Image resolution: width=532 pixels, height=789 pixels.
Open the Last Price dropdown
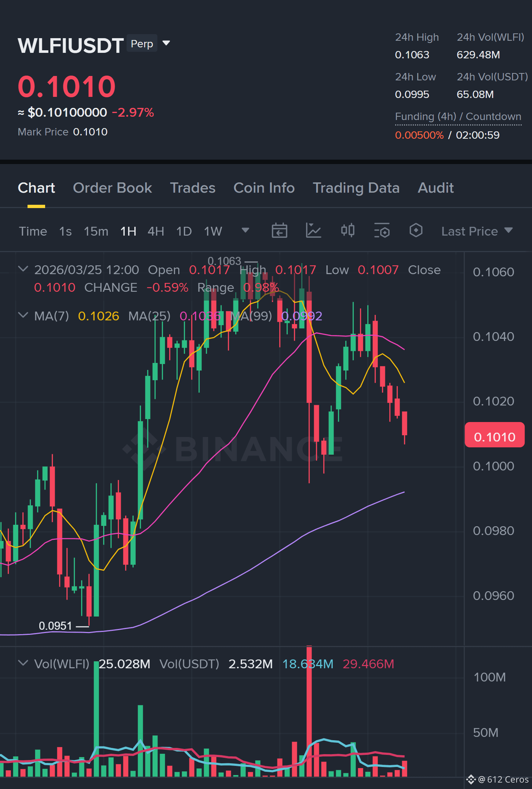(x=477, y=231)
